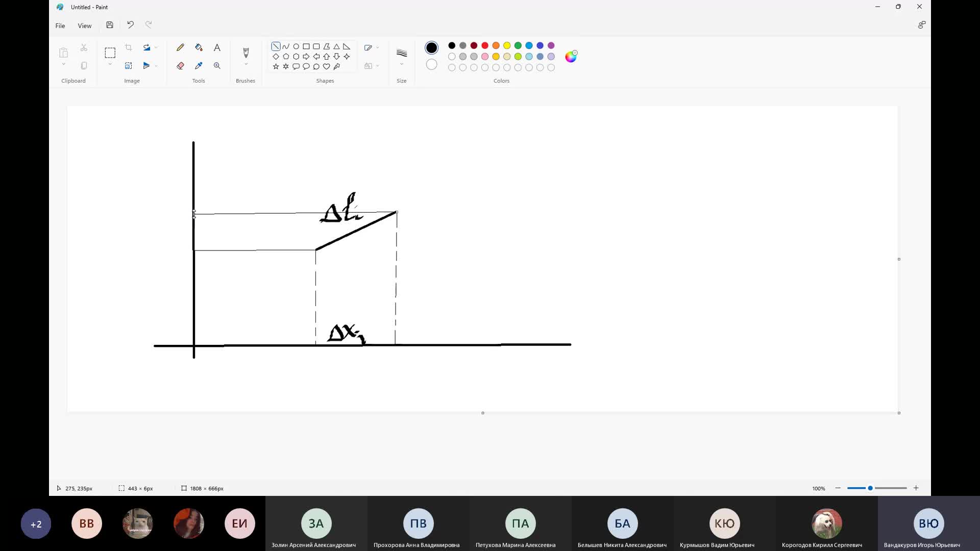Open the Flip dropdown arrow
980x551 pixels.
pos(156,66)
